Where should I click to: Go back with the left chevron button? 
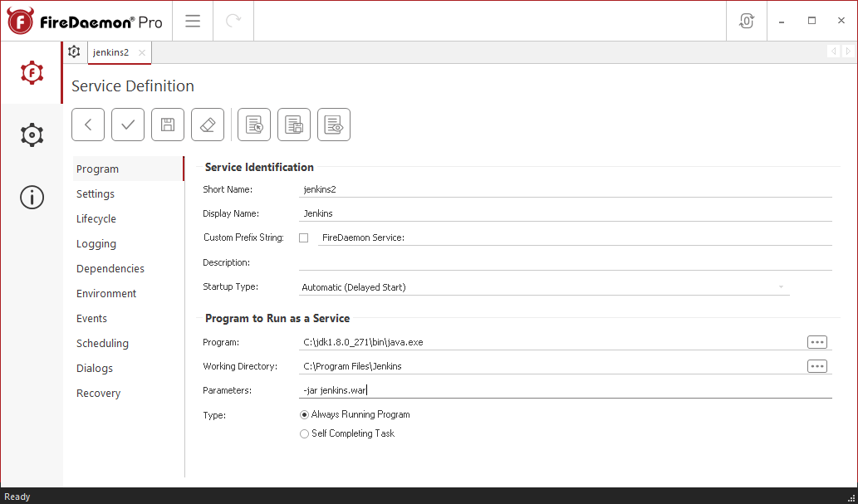(x=88, y=125)
